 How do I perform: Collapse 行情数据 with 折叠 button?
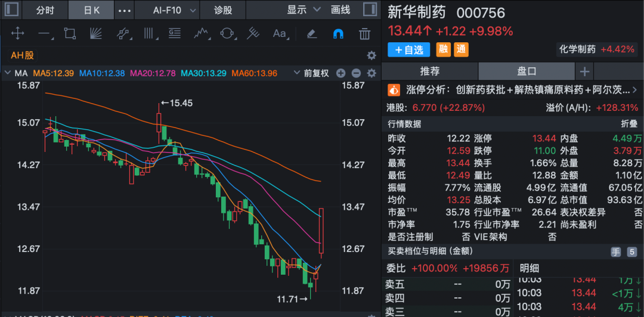pos(630,124)
